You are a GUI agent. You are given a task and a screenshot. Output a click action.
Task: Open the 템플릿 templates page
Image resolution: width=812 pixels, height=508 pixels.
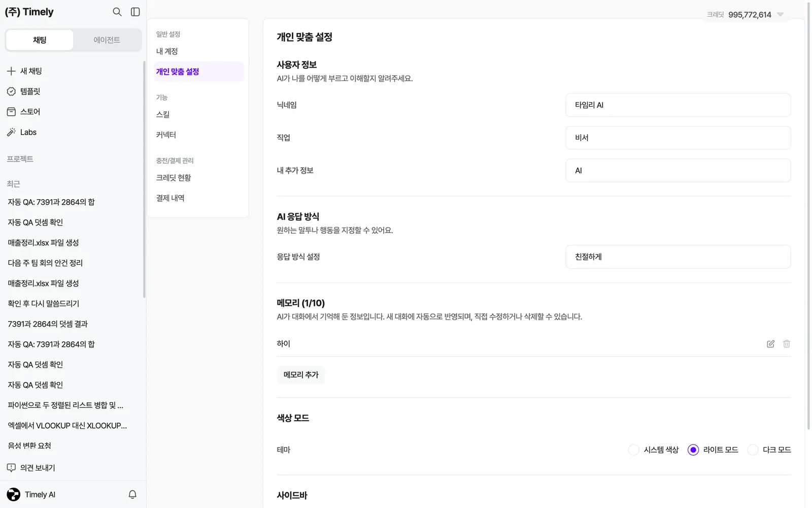(23, 91)
